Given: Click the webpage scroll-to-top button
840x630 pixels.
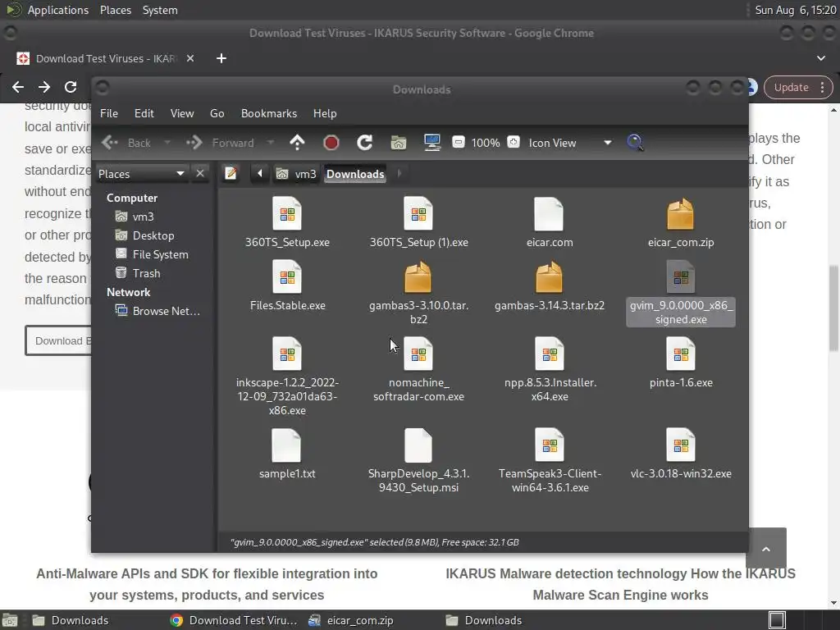Looking at the screenshot, I should tap(766, 548).
